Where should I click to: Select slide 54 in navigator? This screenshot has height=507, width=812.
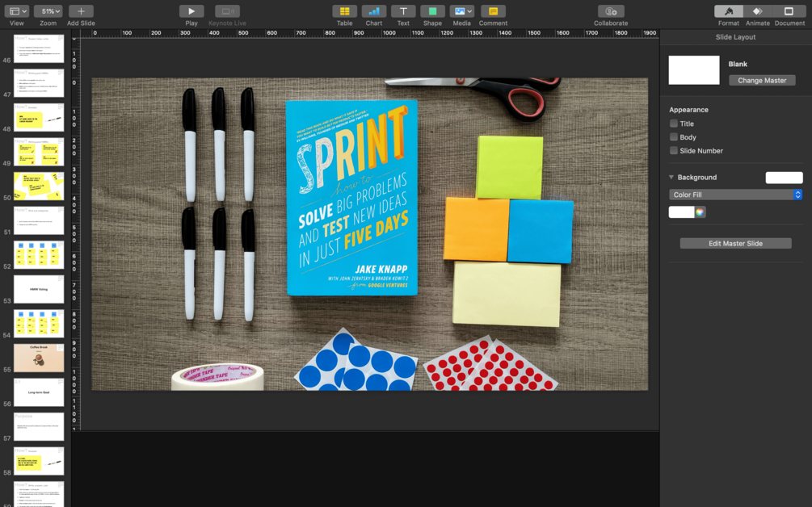39,324
